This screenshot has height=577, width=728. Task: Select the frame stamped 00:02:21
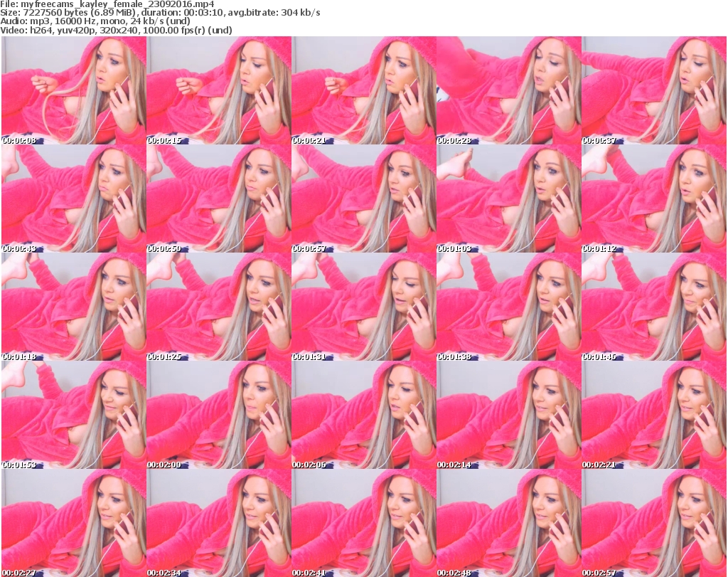click(654, 415)
